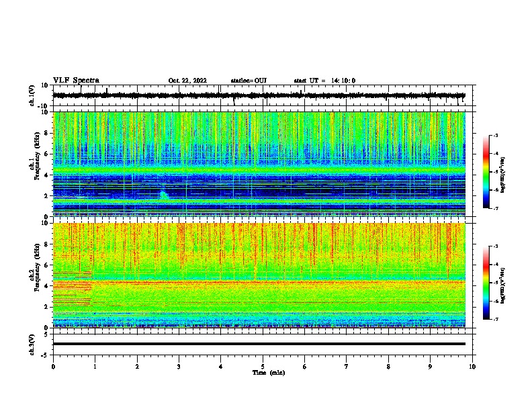Click the 'ch.1(V)' waveform axis label
This screenshot has width=532, height=411.
(32, 95)
